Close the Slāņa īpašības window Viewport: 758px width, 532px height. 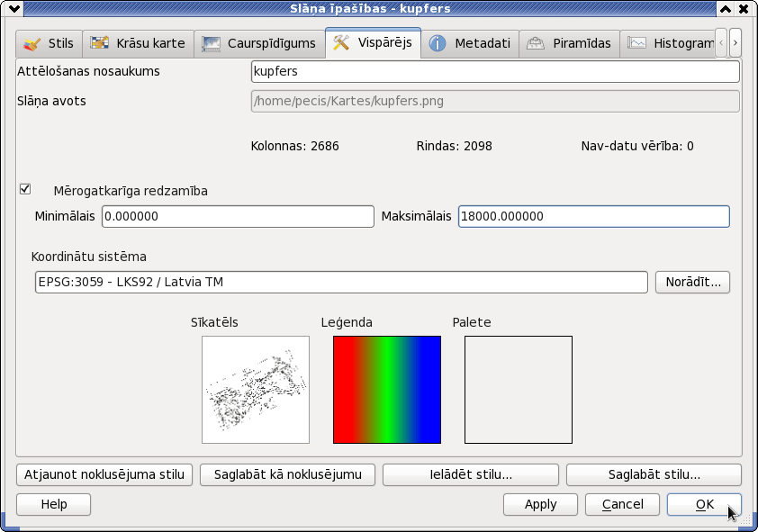click(744, 9)
